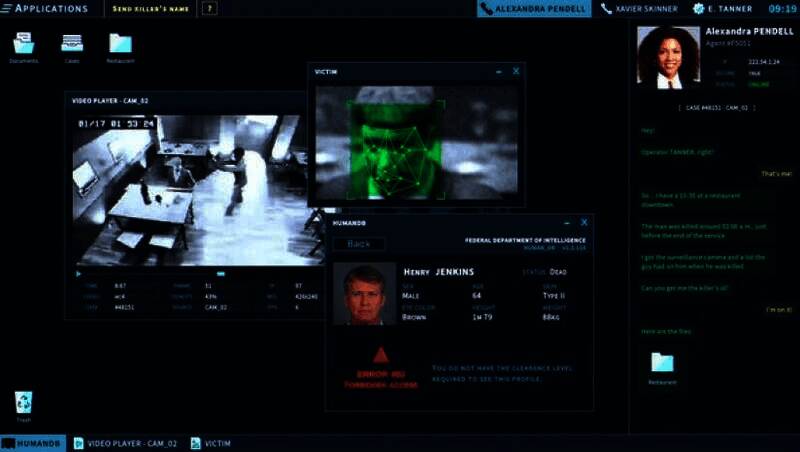Open the Documents folder icon
The image size is (800, 452).
coord(23,43)
